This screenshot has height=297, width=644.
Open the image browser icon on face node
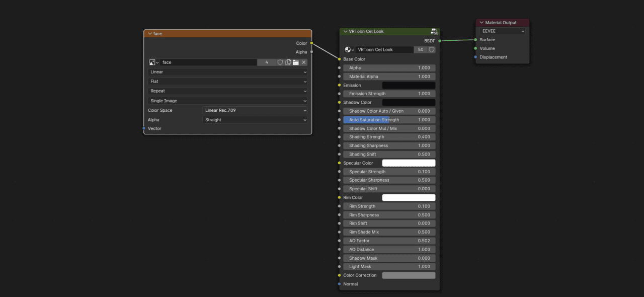pyautogui.click(x=153, y=62)
